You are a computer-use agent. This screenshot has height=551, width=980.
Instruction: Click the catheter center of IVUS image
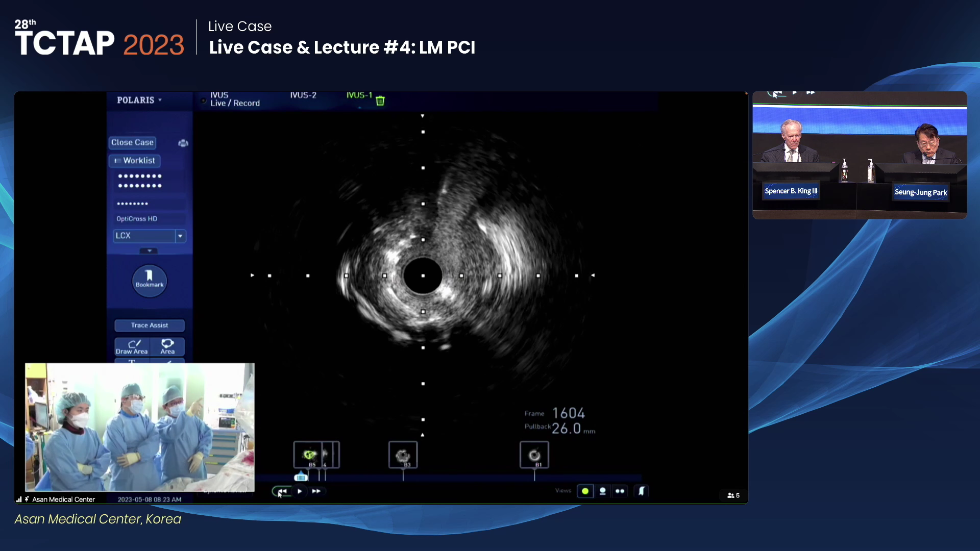tap(423, 275)
